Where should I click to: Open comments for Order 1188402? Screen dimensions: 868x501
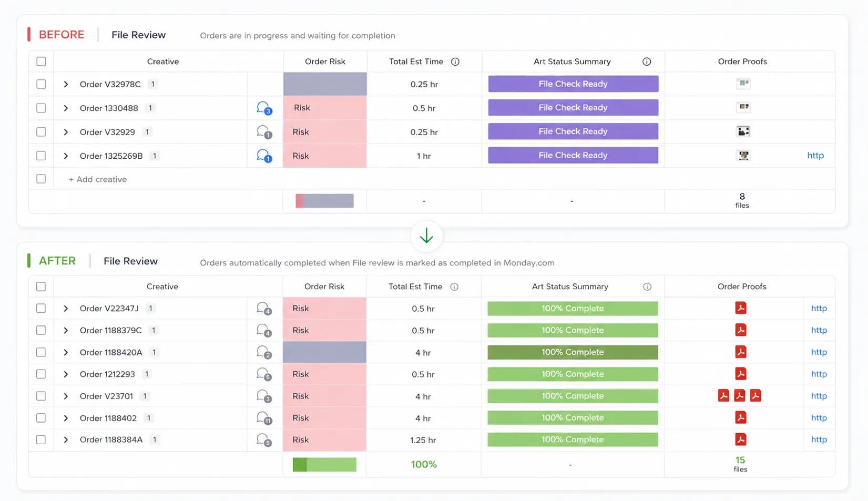[x=264, y=418]
